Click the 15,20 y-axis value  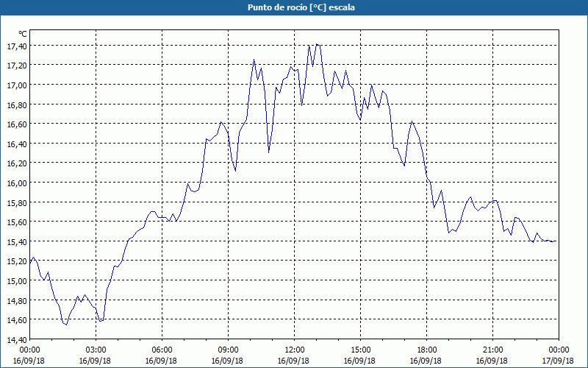coord(17,261)
